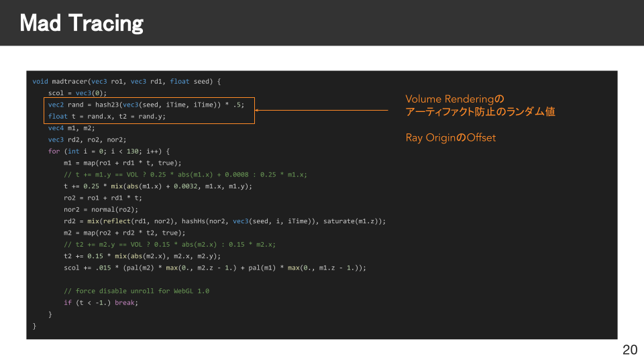Click the "vec2 rand = hash23" line
The width and height of the screenshot is (644, 362).
click(146, 105)
